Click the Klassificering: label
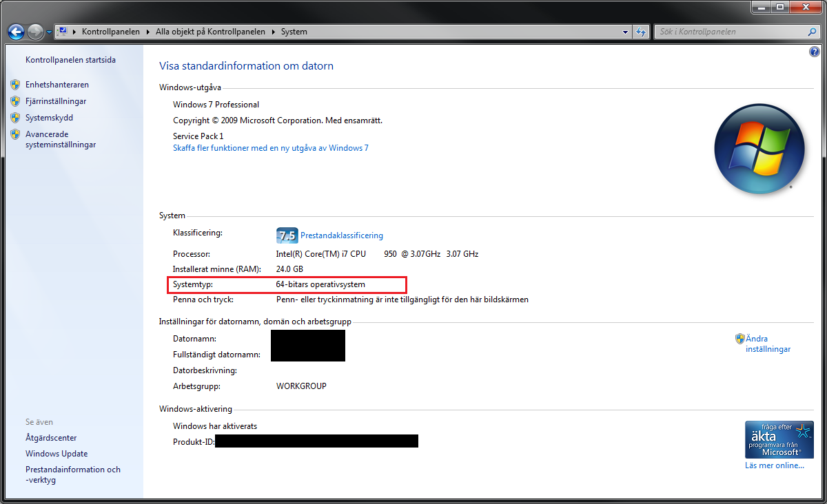Image resolution: width=827 pixels, height=504 pixels. coord(198,233)
